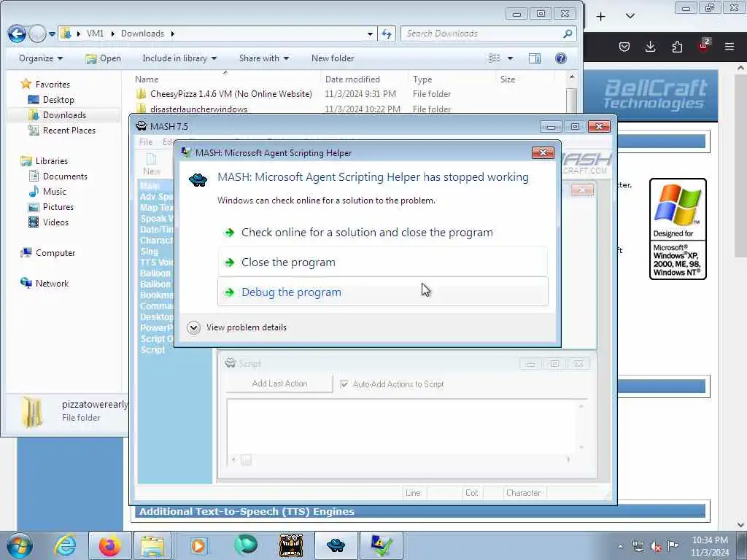Open the File menu in MASH 7.5
Image resolution: width=747 pixels, height=560 pixels.
click(146, 142)
